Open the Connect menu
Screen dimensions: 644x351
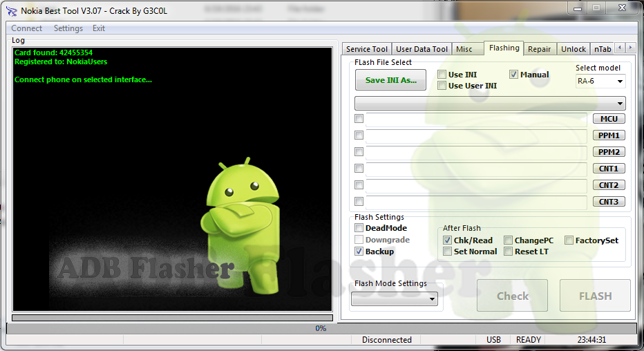coord(27,28)
